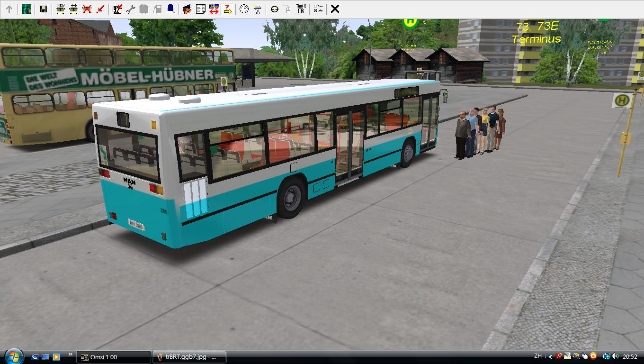The height and width of the screenshot is (364, 644).
Task: Toggle the small checkbox pair in toolbar
Action: (318, 9)
